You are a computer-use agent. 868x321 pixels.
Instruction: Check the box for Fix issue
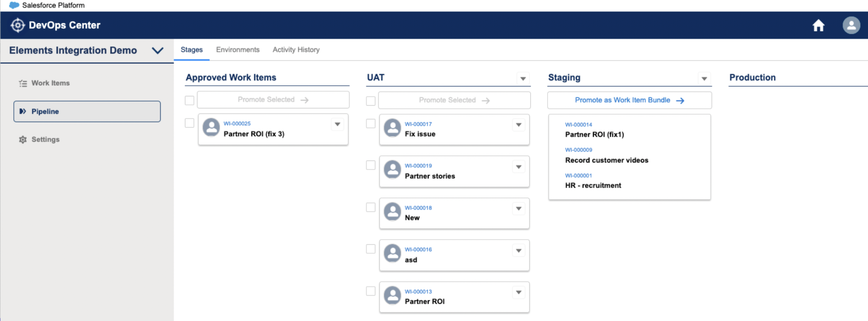pyautogui.click(x=371, y=124)
